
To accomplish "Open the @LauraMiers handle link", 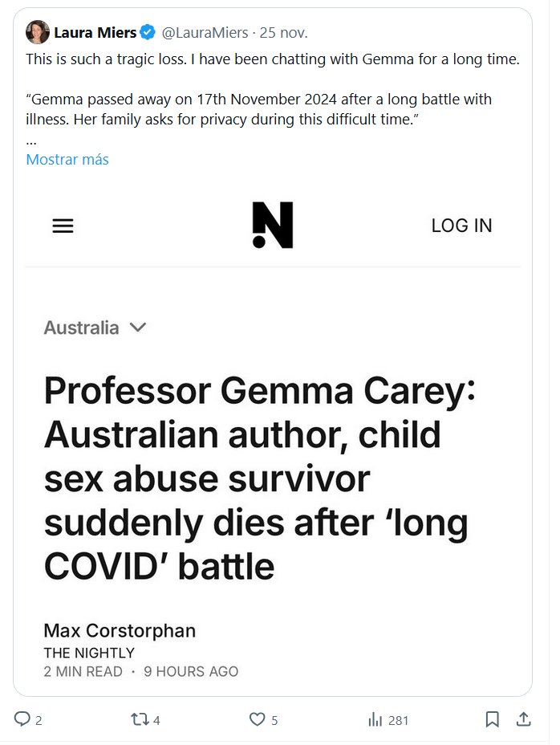I will coord(205,33).
